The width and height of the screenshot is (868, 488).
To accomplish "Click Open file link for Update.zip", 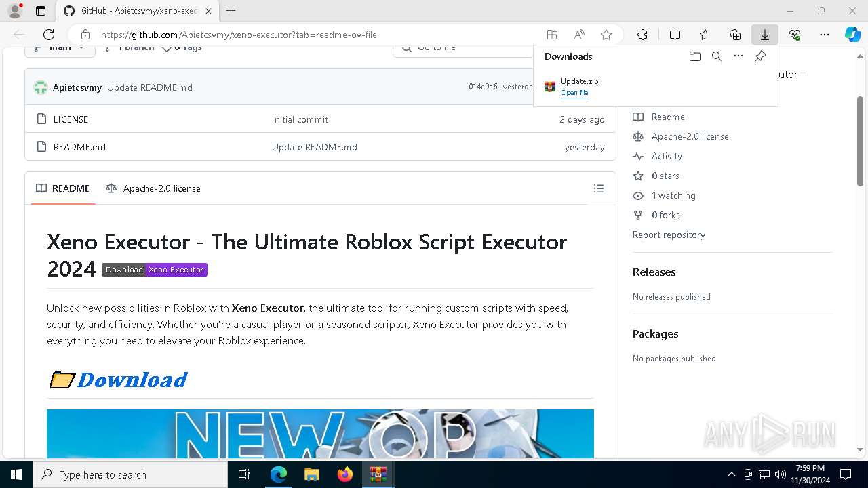I will coord(574,93).
